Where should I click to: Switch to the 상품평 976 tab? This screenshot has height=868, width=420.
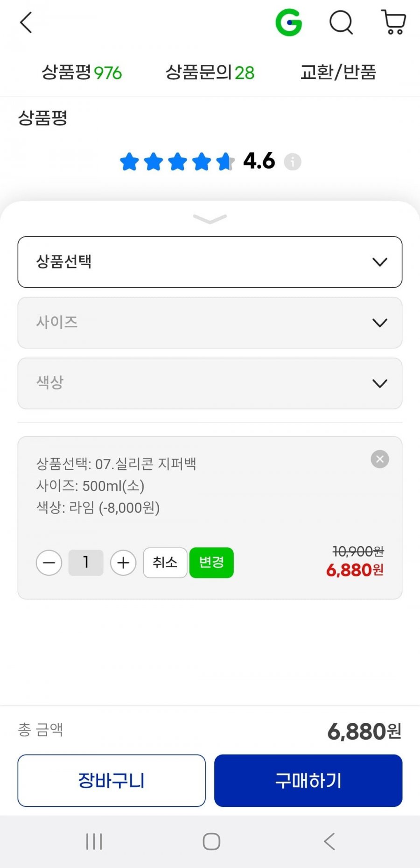(x=82, y=73)
